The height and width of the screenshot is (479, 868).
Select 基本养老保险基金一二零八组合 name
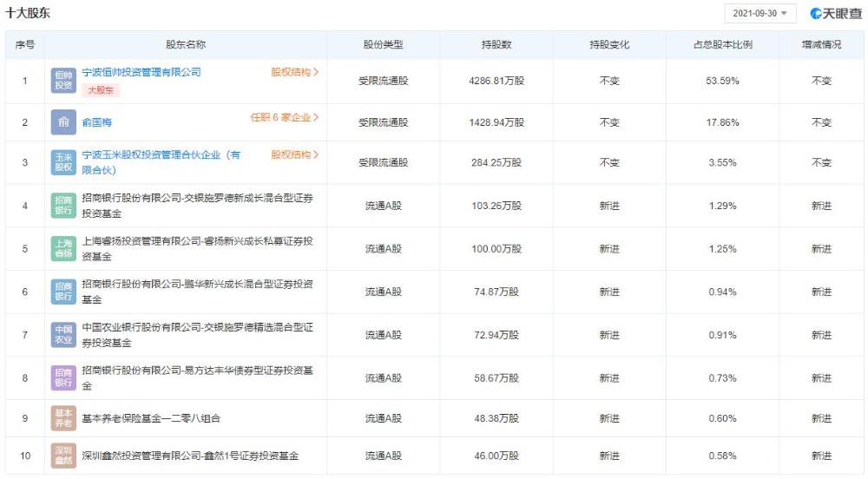pyautogui.click(x=151, y=419)
